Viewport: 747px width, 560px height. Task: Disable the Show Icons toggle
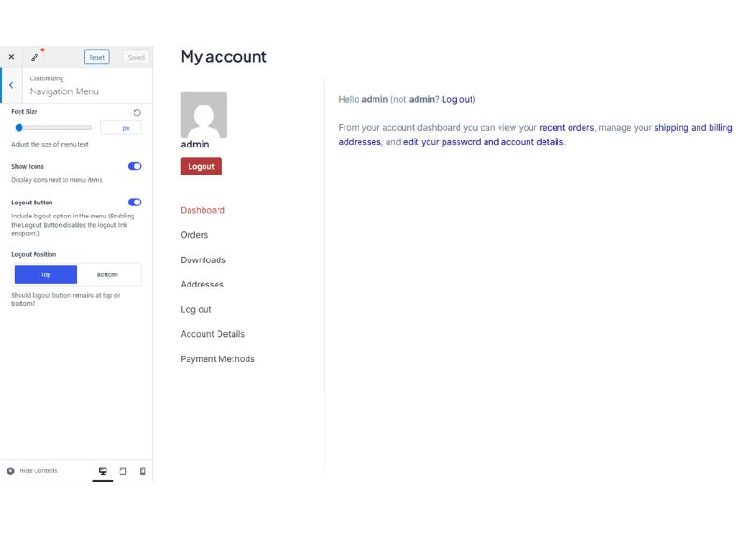tap(134, 165)
